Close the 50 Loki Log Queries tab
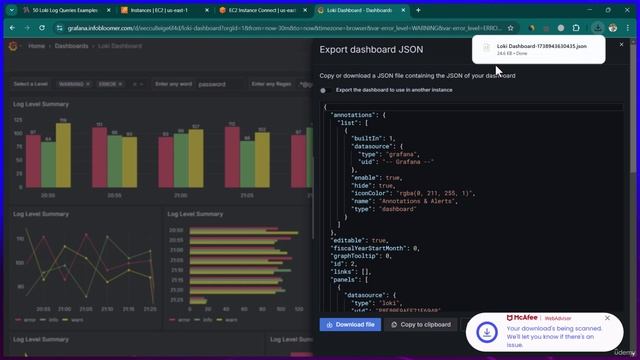The width and height of the screenshot is (640, 360). point(109,10)
